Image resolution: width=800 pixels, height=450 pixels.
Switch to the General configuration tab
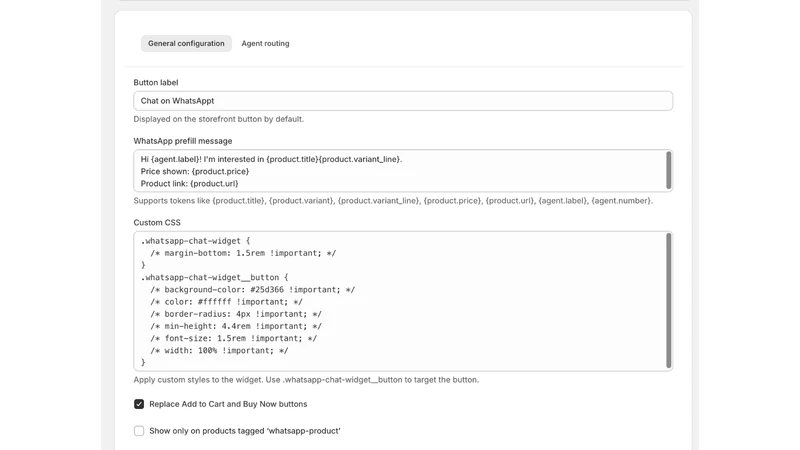(186, 43)
